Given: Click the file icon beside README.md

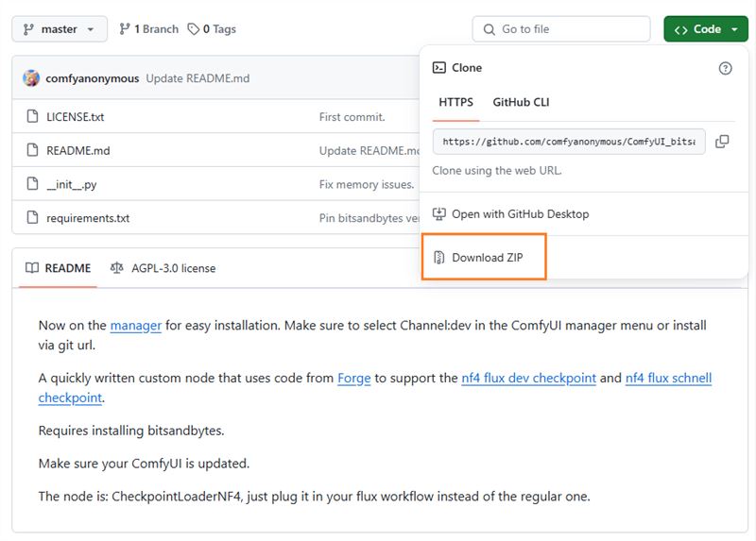Looking at the screenshot, I should [32, 150].
